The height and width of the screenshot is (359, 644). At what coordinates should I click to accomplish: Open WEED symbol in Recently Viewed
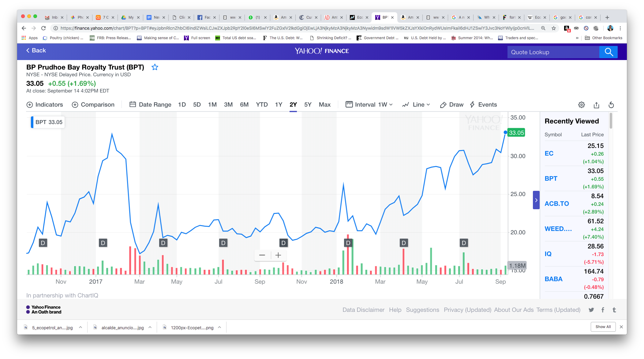click(558, 229)
